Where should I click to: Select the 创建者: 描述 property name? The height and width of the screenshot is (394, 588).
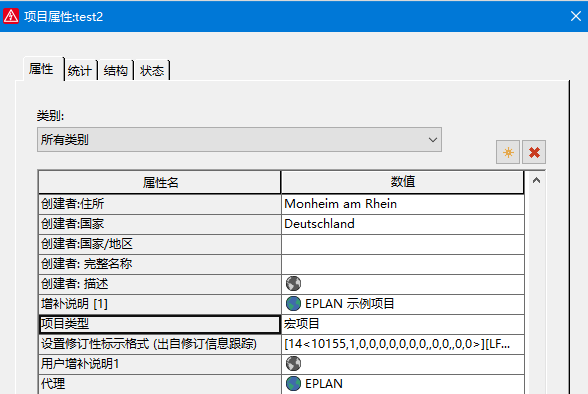point(160,284)
